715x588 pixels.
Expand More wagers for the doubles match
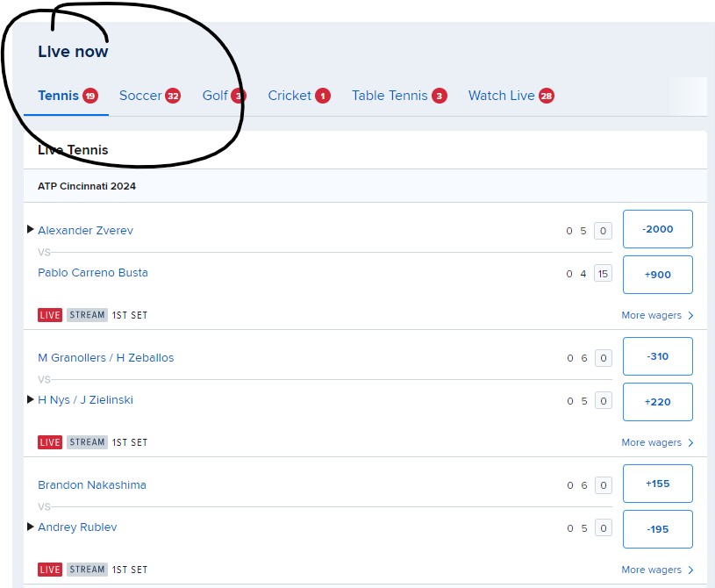[656, 442]
